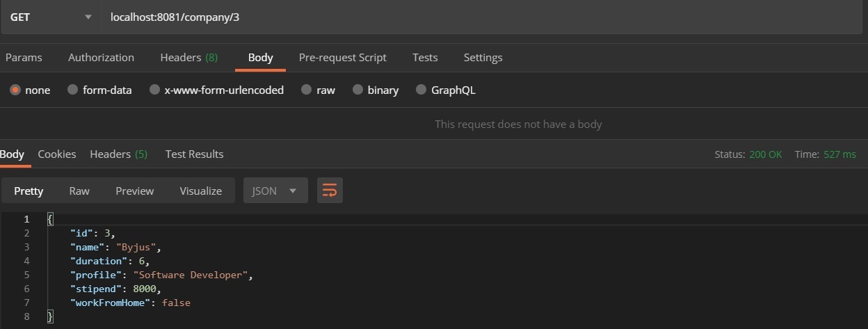Open the GET method dropdown
The image size is (868, 329).
[x=51, y=17]
